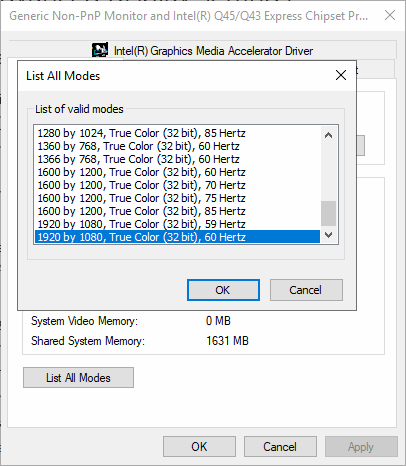Select 1600 by 1200, 60 Hertz mode
This screenshot has width=406, height=466.
(x=177, y=172)
